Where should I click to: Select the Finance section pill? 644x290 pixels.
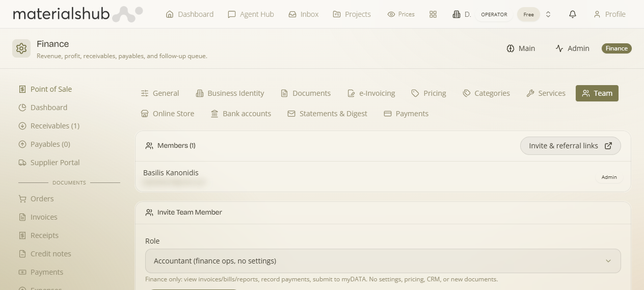616,48
